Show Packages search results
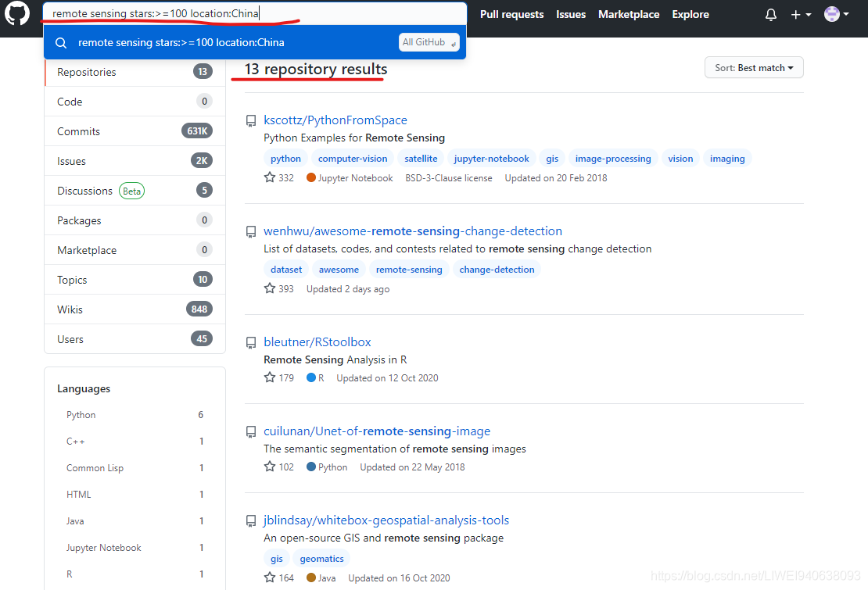This screenshot has width=868, height=590. point(135,220)
